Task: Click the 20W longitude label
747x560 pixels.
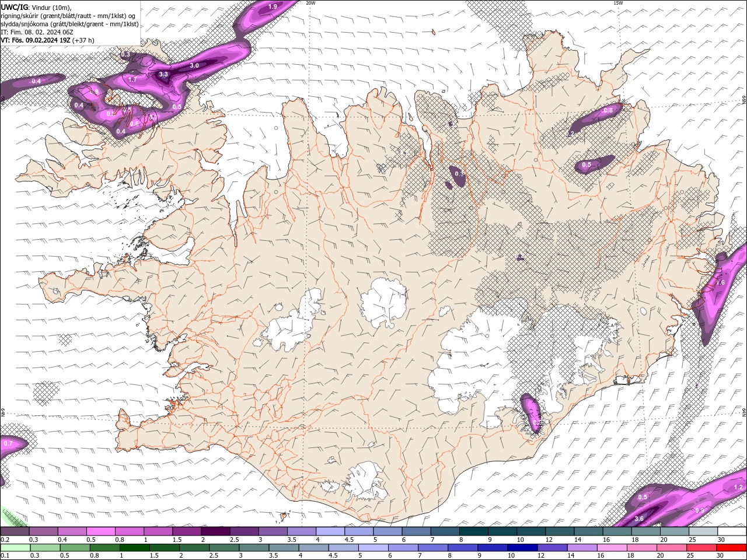Action: [x=310, y=3]
